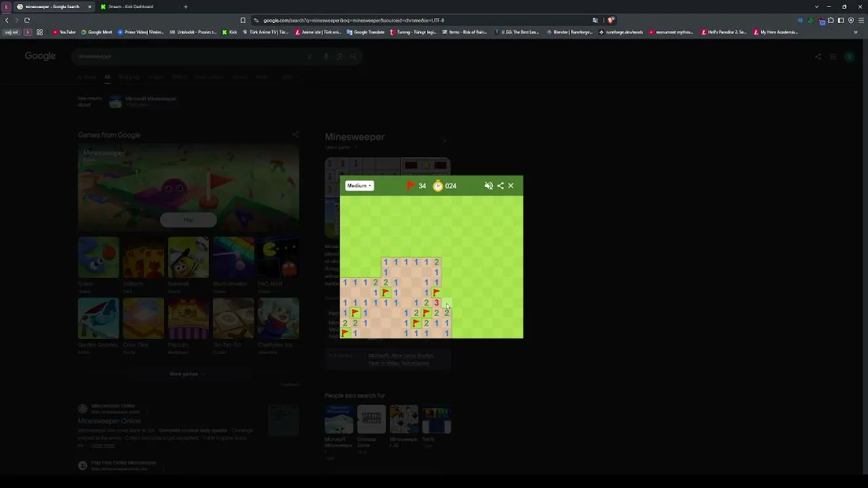
Task: Click the flagged tile in bottom-left corner
Action: click(345, 333)
